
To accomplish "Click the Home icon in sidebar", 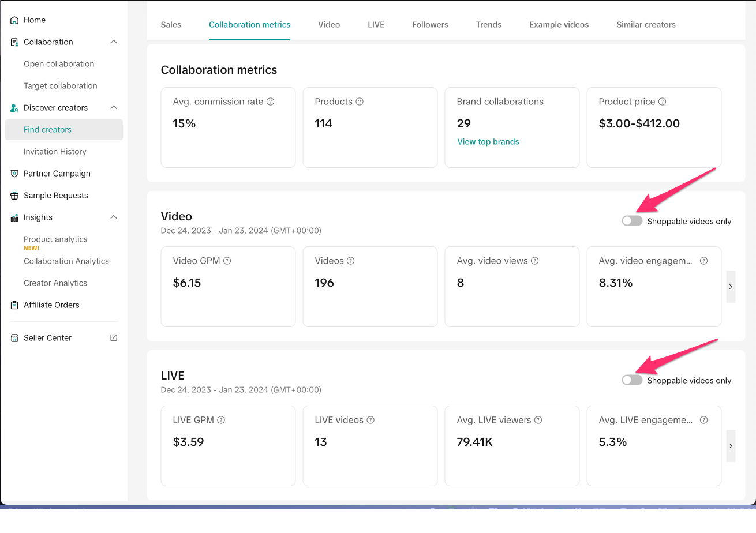I will coord(14,20).
